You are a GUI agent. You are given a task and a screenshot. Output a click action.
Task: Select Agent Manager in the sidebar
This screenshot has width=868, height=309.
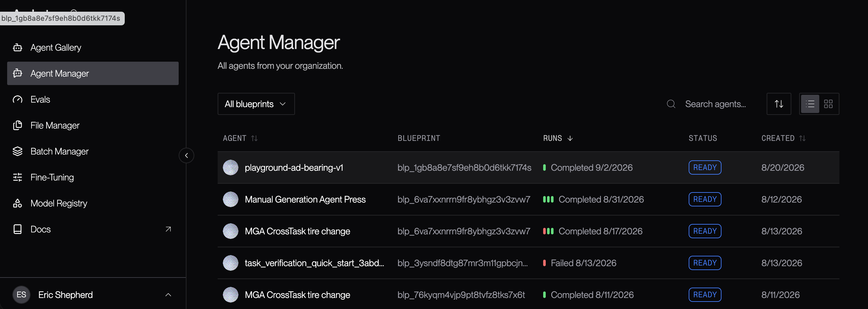(93, 73)
